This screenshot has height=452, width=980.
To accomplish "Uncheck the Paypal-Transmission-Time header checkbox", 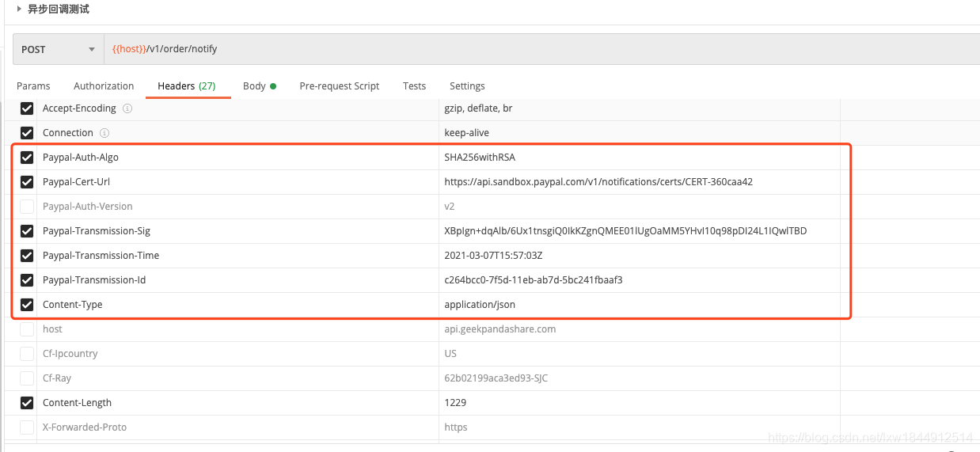I will coord(27,256).
